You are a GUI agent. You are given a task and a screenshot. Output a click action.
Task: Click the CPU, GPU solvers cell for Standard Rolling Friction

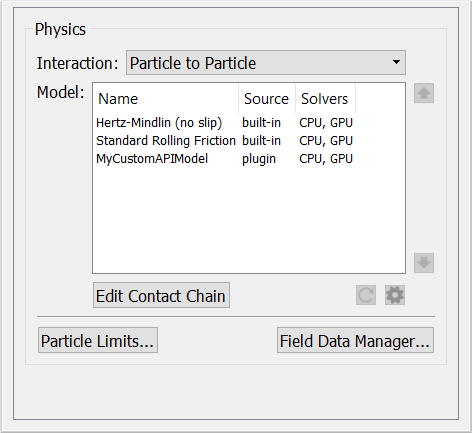326,141
